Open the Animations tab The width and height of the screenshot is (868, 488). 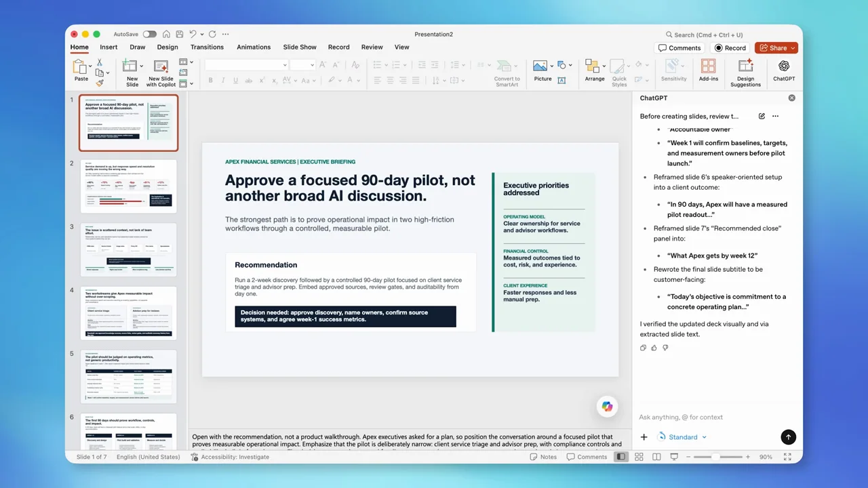click(x=254, y=47)
